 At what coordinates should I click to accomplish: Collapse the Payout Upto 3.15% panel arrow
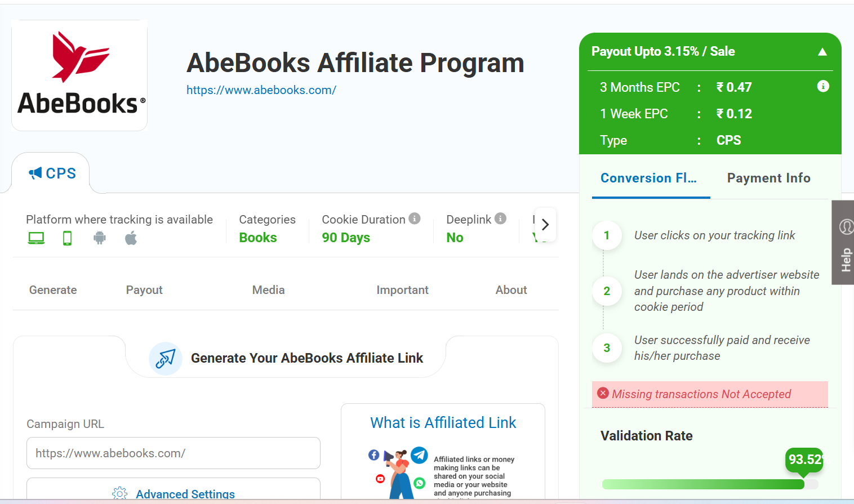coord(822,52)
